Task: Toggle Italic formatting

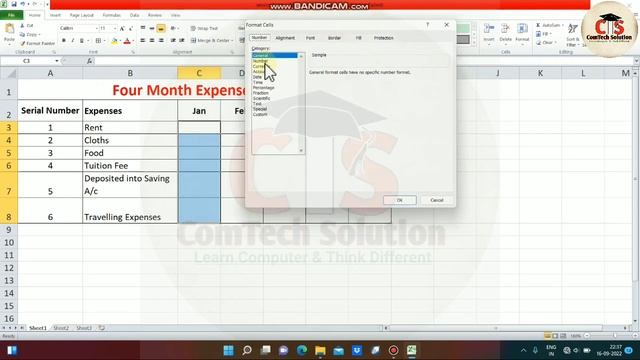Action: [73, 41]
